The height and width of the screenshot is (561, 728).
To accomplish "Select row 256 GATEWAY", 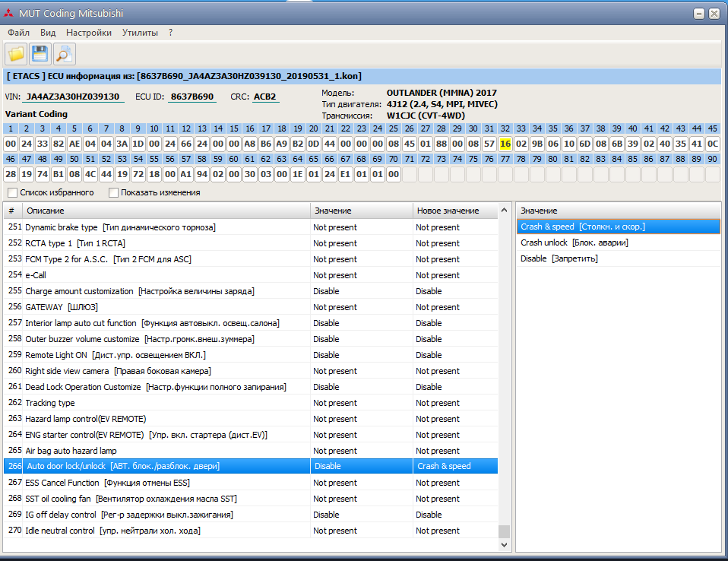I will [251, 307].
